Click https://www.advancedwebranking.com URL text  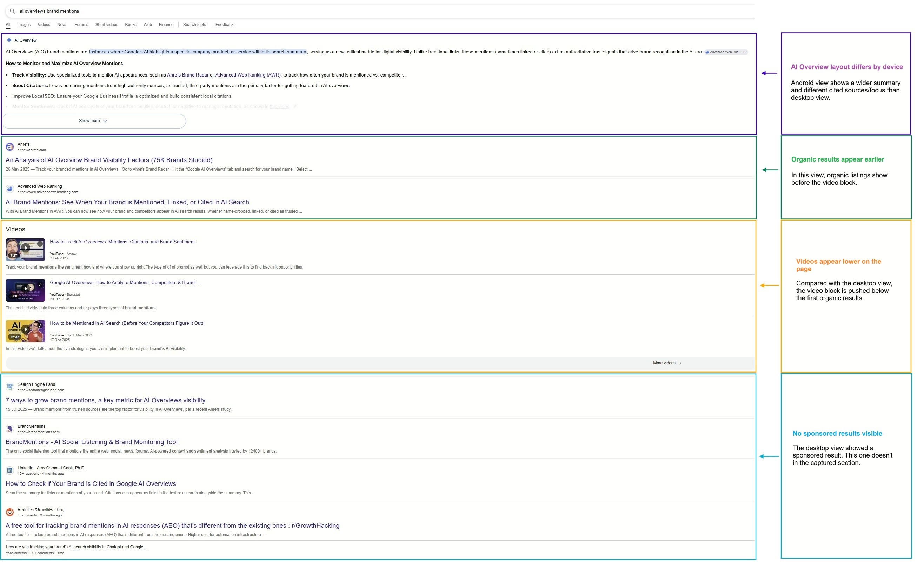coord(48,193)
